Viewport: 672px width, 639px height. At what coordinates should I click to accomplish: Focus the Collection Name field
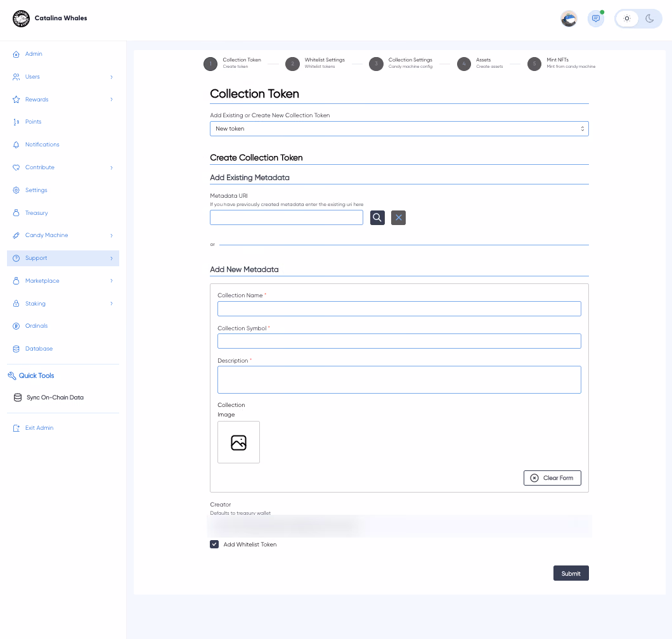tap(399, 309)
